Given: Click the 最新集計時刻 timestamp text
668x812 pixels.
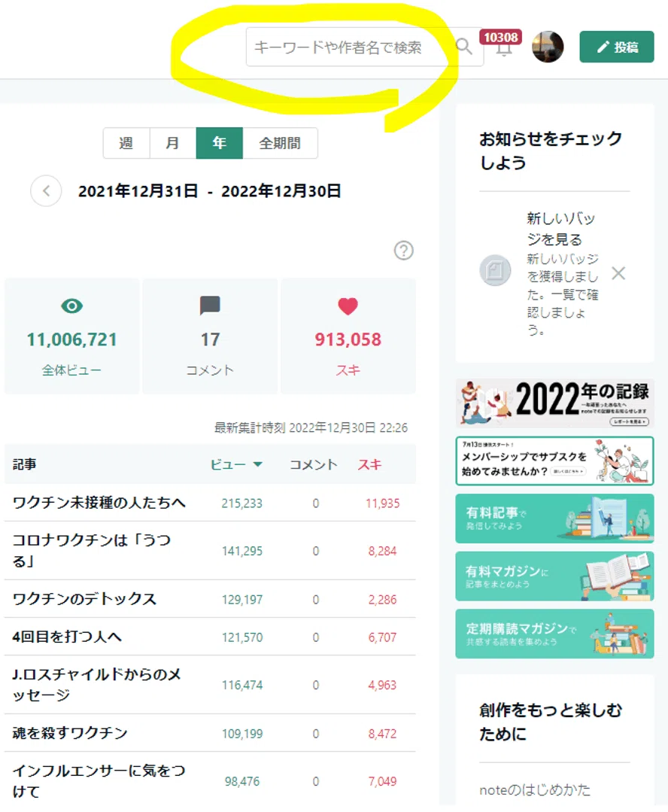Looking at the screenshot, I should point(311,427).
